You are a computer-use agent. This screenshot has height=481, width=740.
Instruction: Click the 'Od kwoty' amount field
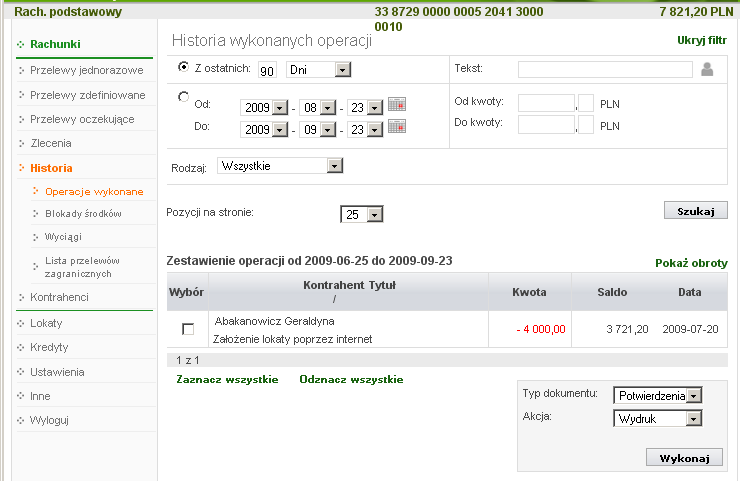pos(547,103)
